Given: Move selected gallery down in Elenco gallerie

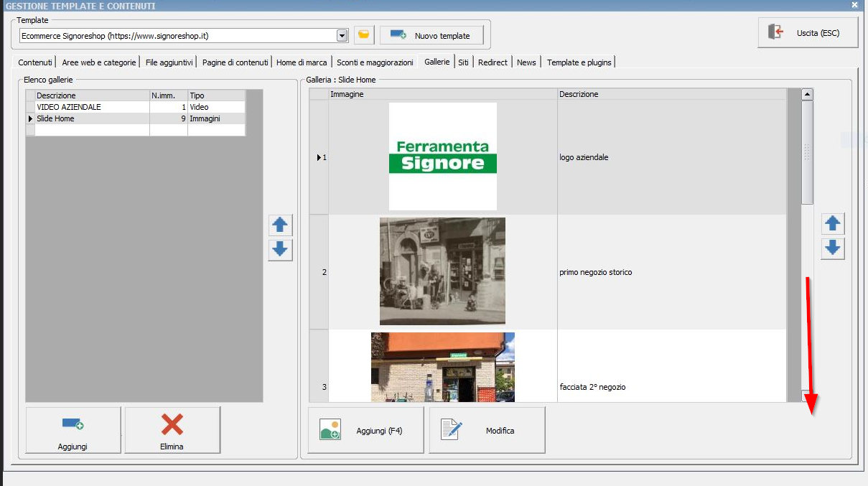Looking at the screenshot, I should (x=280, y=250).
